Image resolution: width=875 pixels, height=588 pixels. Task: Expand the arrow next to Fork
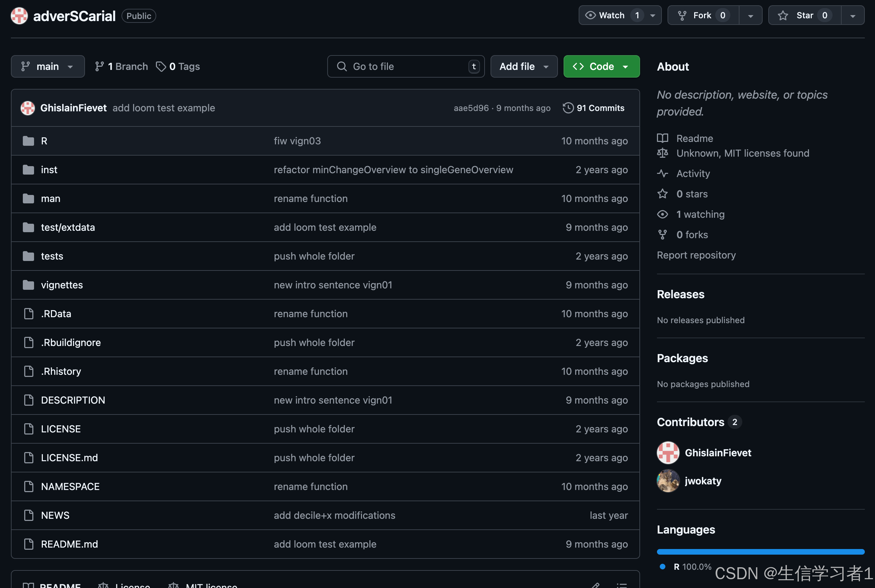[750, 15]
